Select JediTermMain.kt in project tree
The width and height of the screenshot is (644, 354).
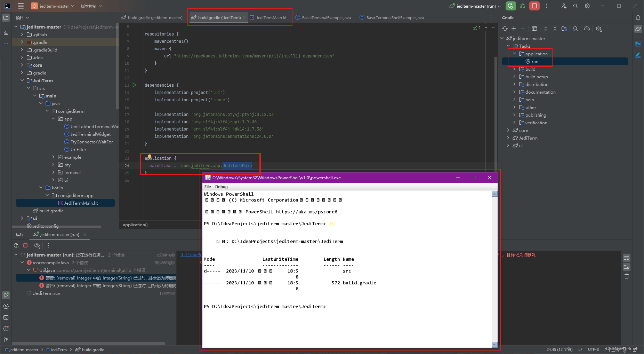tap(65, 203)
